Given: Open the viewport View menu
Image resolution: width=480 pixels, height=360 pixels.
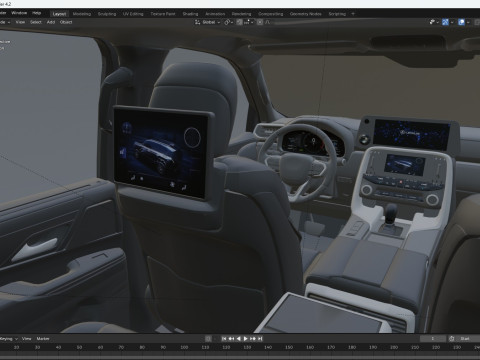Looking at the screenshot, I should tap(20, 22).
